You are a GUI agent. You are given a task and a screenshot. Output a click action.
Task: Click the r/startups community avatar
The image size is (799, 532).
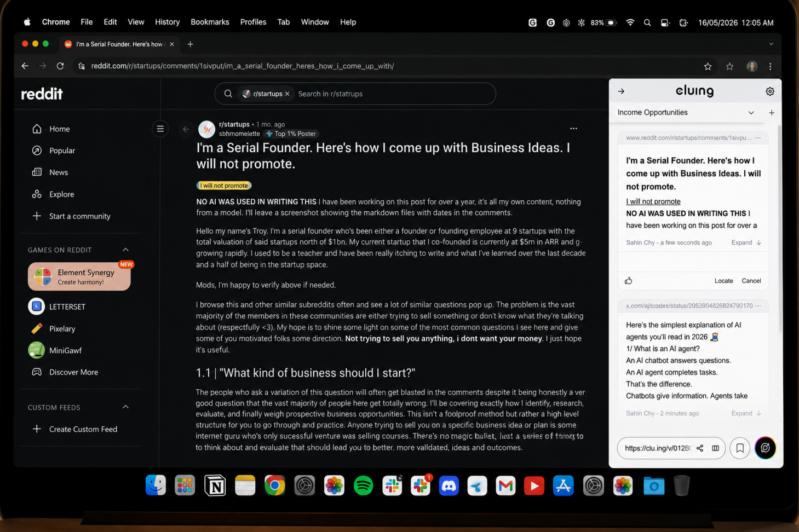[x=206, y=129]
